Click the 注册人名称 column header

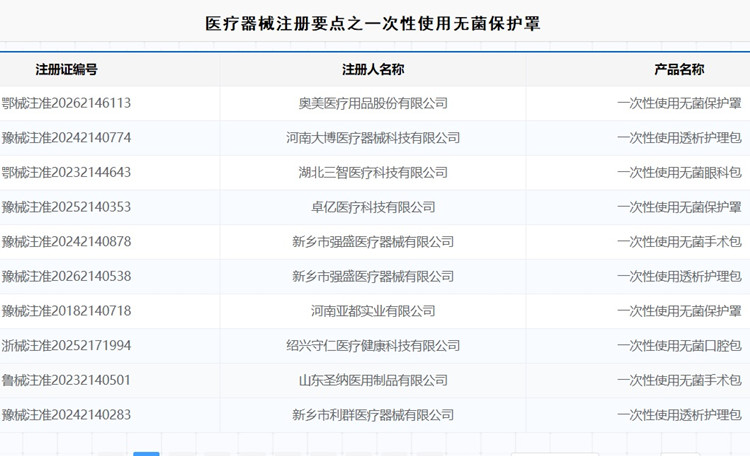373,69
